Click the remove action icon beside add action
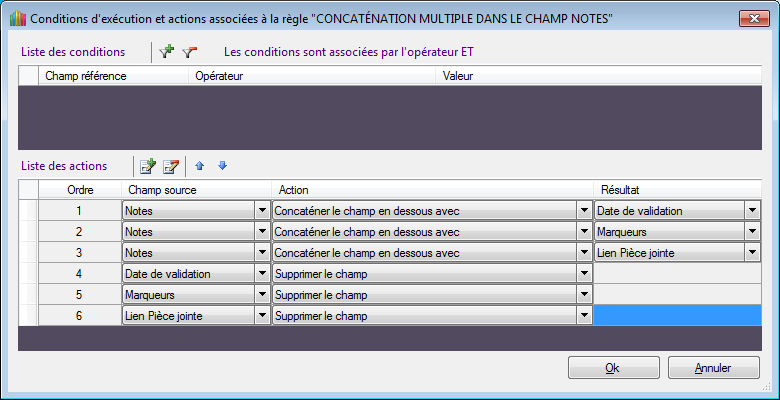Viewport: 780px width, 400px height. pyautogui.click(x=171, y=166)
